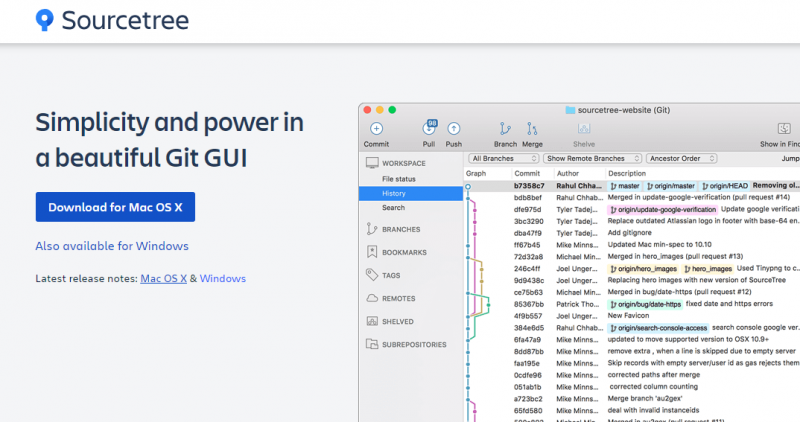Select History in the Workspace sidebar
The width and height of the screenshot is (800, 422).
click(x=394, y=193)
